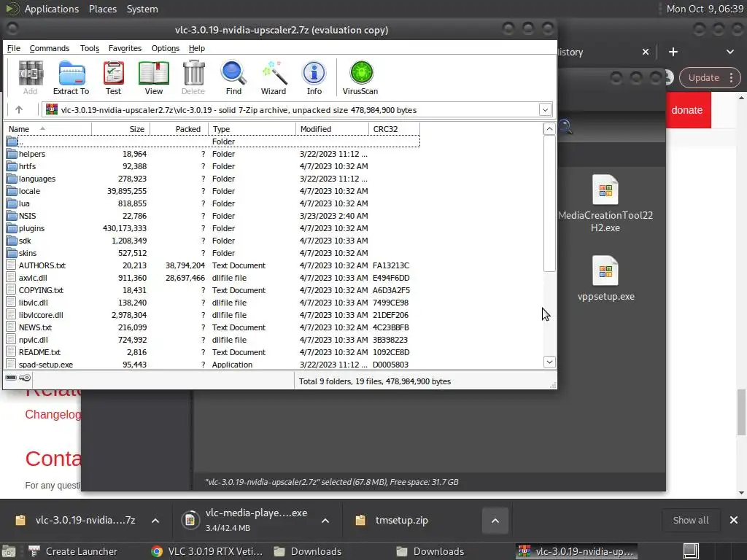Click the file list vertical scrollbar thumb
This screenshot has width=747, height=560.
[549, 204]
